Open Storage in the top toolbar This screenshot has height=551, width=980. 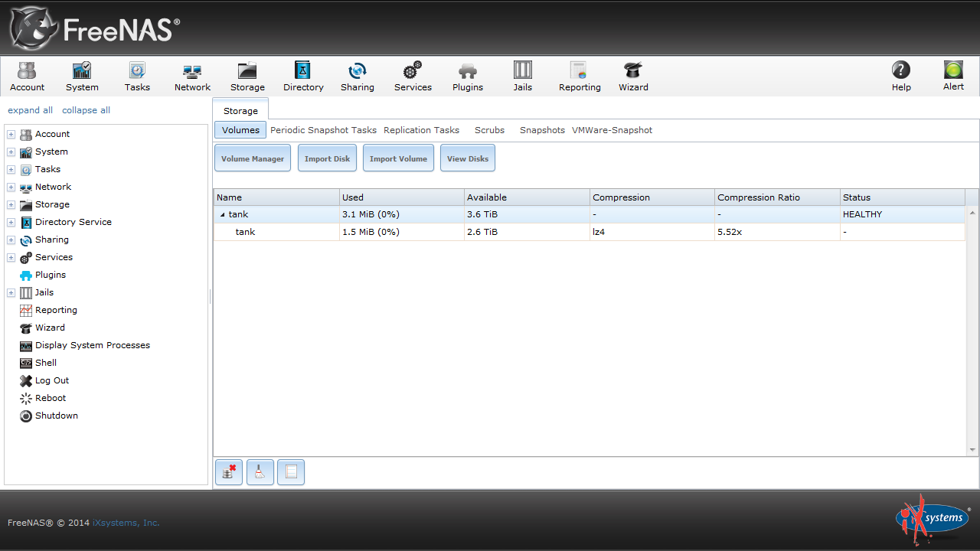(247, 77)
